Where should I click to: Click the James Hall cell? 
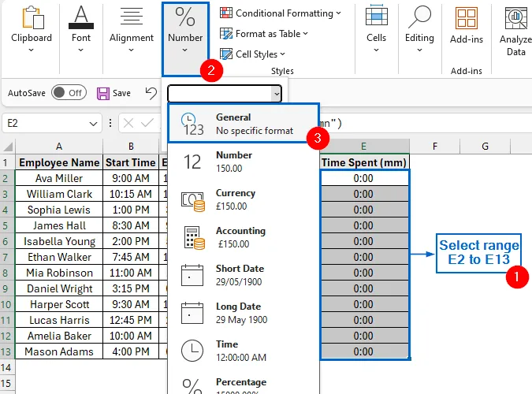(x=59, y=225)
